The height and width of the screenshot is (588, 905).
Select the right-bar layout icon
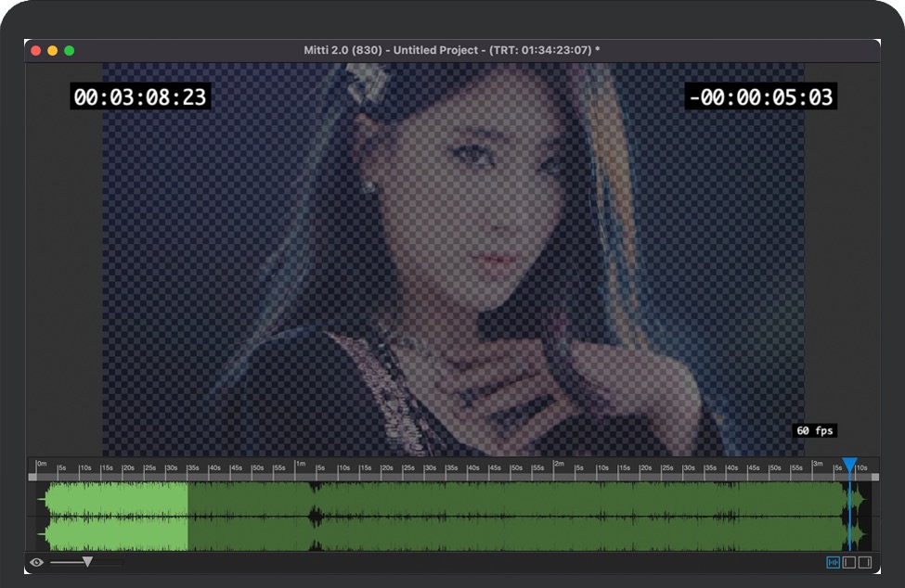pyautogui.click(x=864, y=562)
